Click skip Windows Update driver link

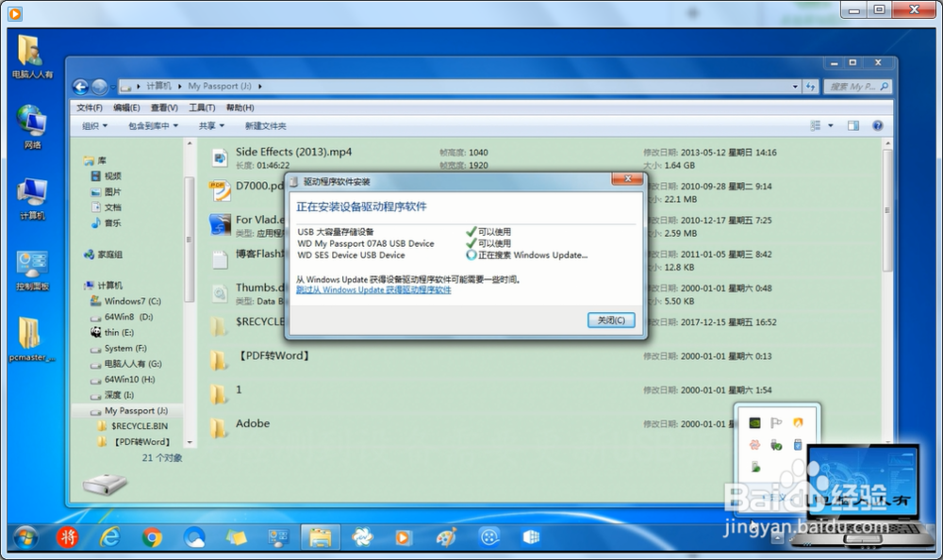pyautogui.click(x=373, y=290)
